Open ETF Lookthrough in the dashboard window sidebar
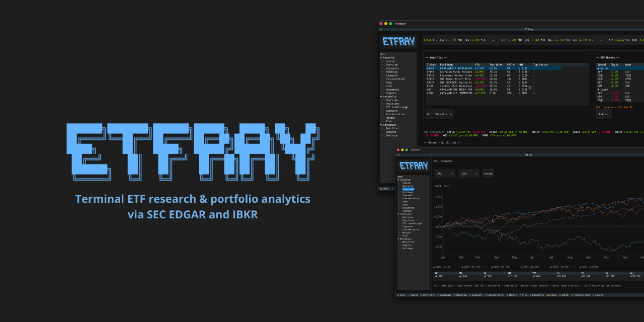Image resolution: width=644 pixels, height=322 pixels. (397, 107)
